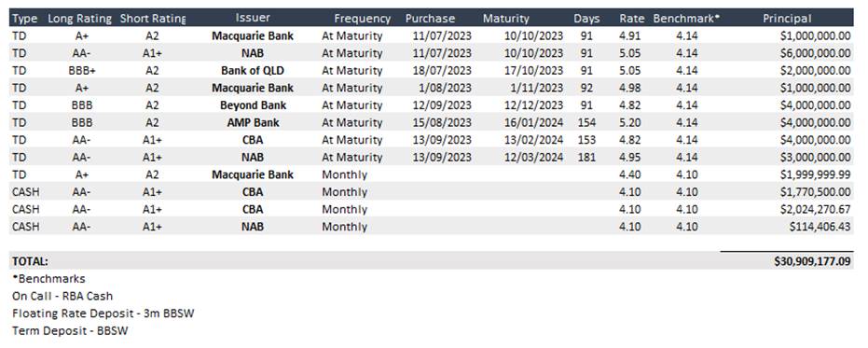Select the Principal column header

(x=787, y=19)
